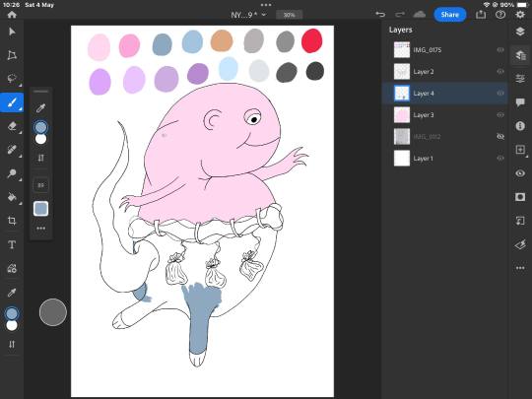Show detailed layer view icon
The height and width of the screenshot is (399, 532).
click(520, 55)
